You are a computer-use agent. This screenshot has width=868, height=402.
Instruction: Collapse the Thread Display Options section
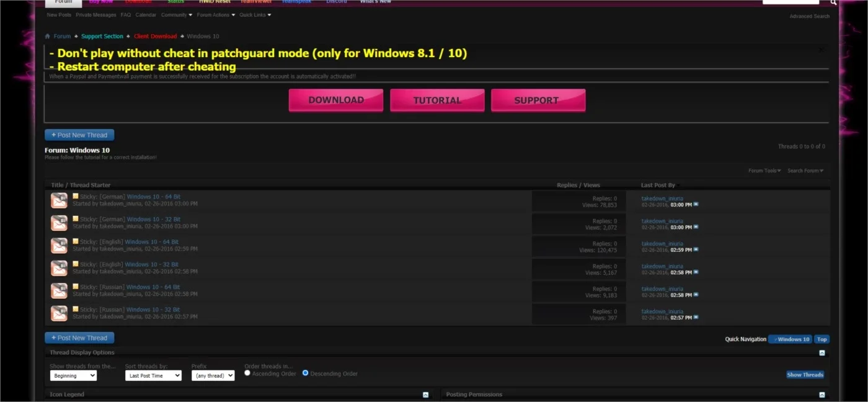(822, 352)
